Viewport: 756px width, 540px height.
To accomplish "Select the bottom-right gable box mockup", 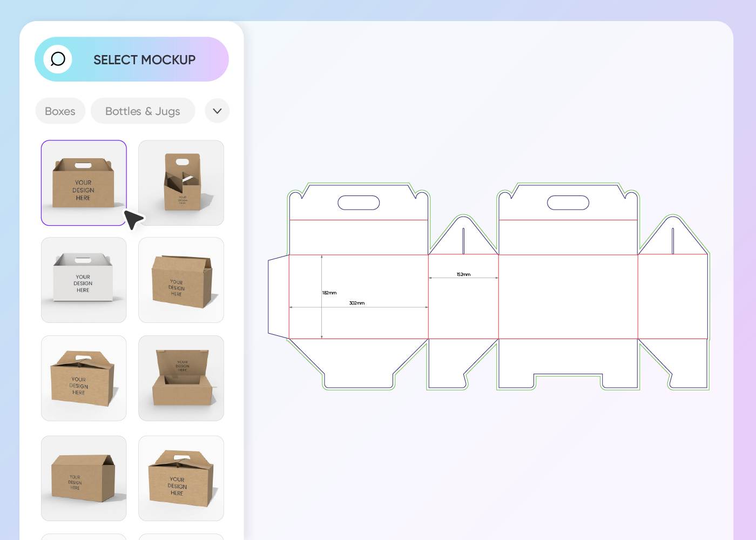I will point(181,478).
